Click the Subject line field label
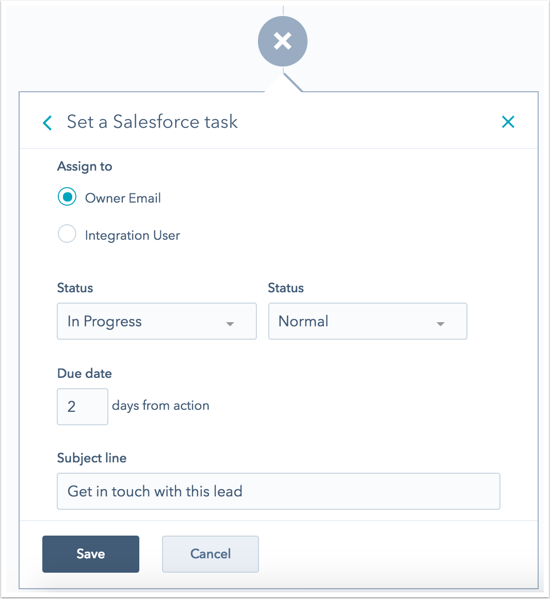 [92, 458]
